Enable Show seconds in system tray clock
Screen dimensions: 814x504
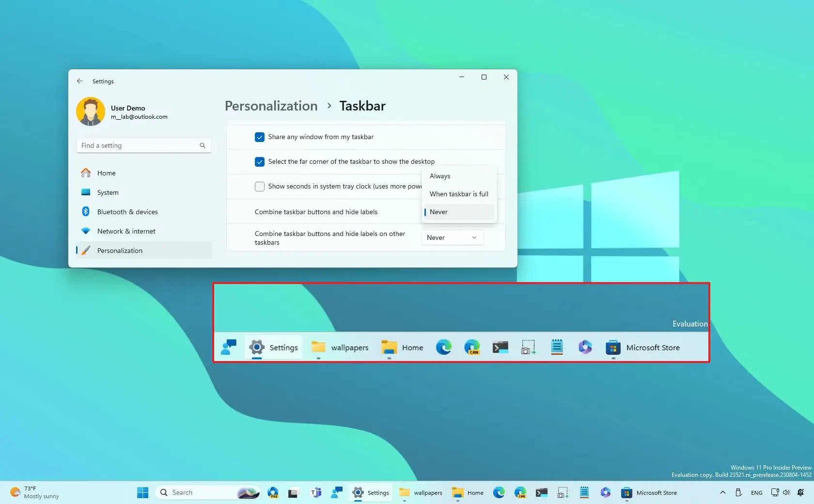point(260,187)
